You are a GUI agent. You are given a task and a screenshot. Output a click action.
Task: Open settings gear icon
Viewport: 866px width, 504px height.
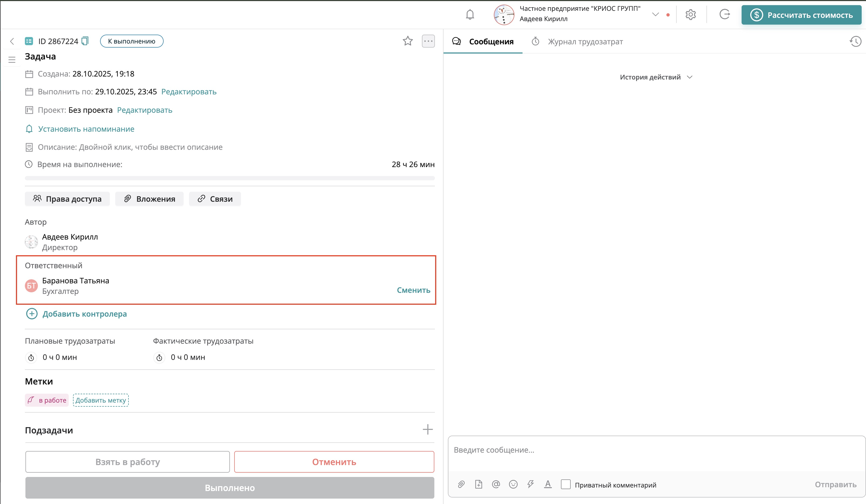tap(690, 15)
